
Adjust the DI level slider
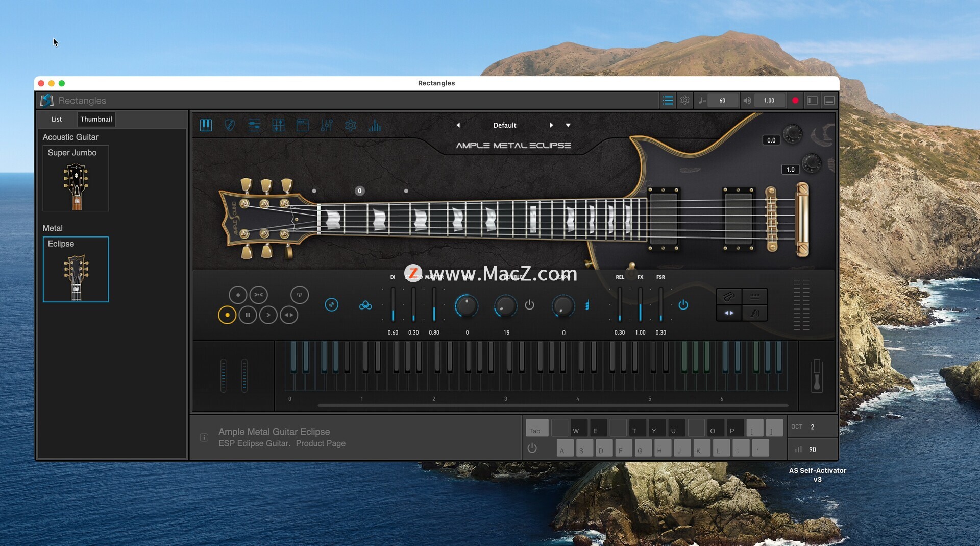tap(393, 305)
